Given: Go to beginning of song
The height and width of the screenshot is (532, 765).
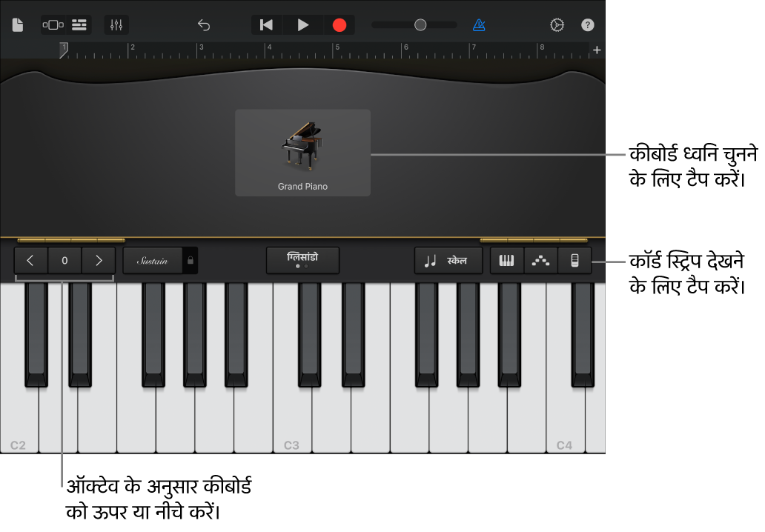Looking at the screenshot, I should coord(266,25).
